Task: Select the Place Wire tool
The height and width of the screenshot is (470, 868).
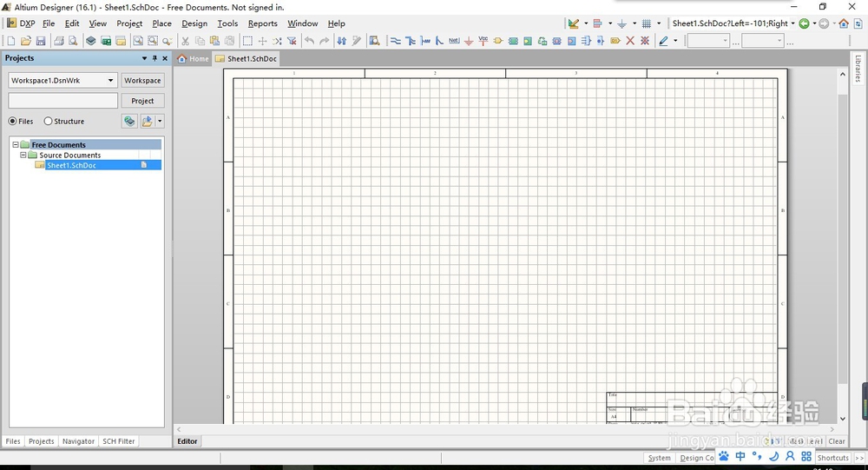Action: 395,41
